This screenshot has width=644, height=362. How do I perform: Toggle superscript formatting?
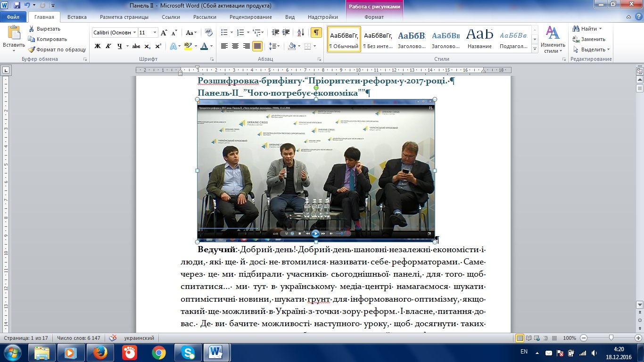(158, 46)
